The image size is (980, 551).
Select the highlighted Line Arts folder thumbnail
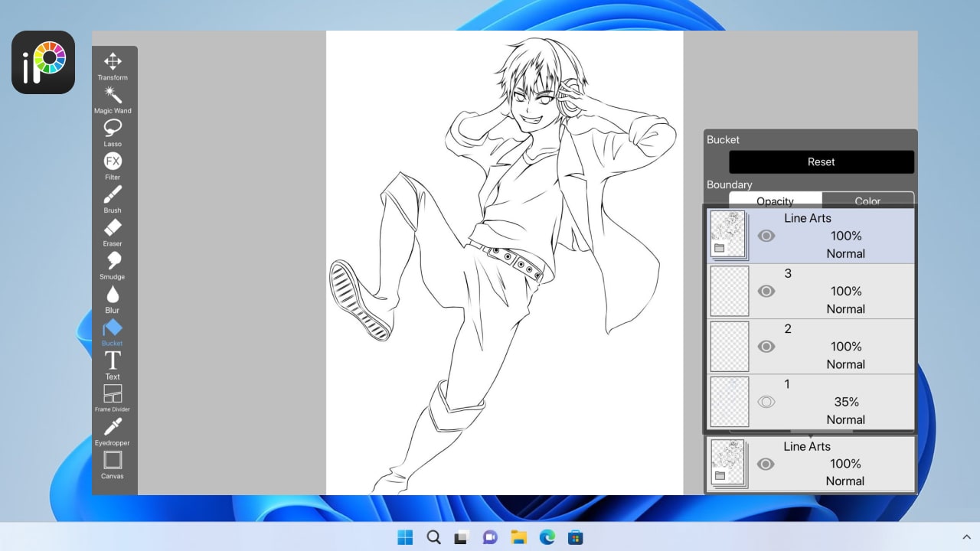728,235
